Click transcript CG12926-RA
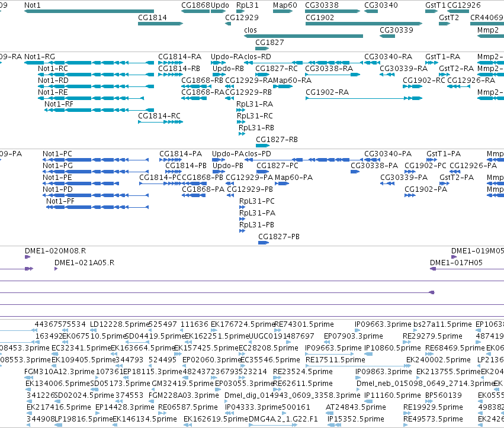 click(x=471, y=81)
